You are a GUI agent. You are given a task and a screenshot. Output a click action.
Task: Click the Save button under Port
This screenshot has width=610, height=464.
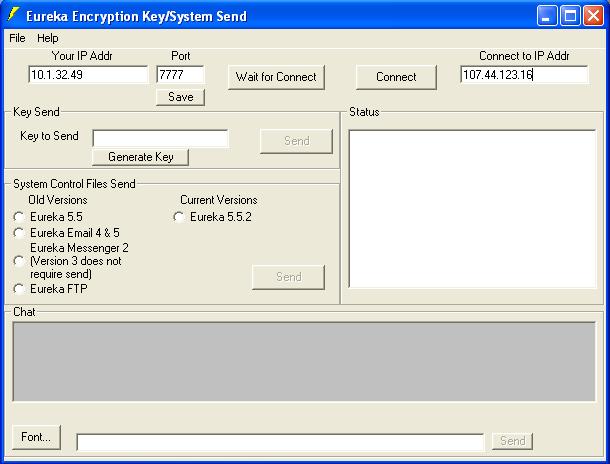[x=181, y=97]
